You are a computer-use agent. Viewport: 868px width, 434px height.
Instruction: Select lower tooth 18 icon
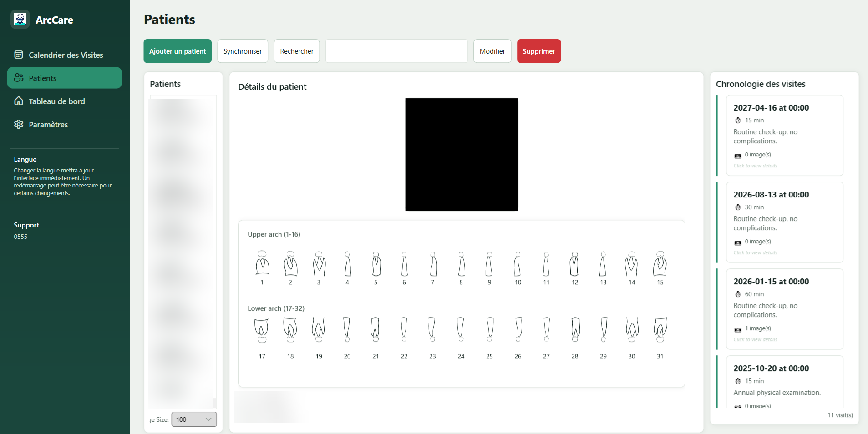pyautogui.click(x=290, y=330)
